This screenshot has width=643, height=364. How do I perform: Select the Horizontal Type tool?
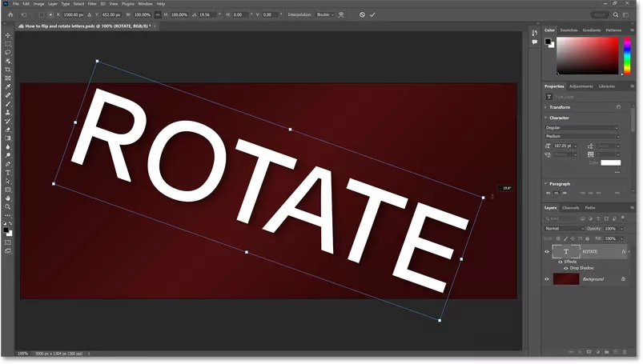point(8,173)
